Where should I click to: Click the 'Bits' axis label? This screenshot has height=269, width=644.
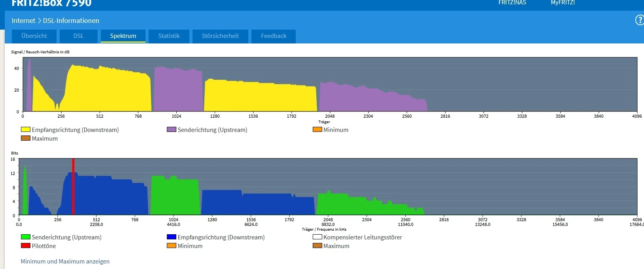(x=15, y=153)
